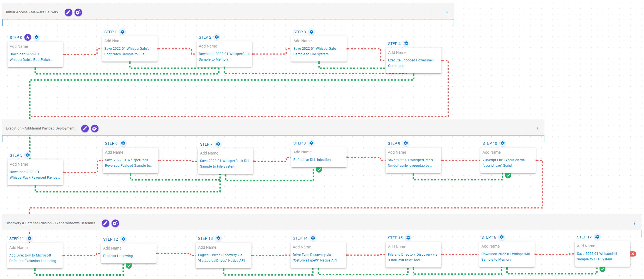The height and width of the screenshot is (279, 644).
Task: Open gear settings for Discovery & Defense Evasion phase
Action: click(x=115, y=223)
